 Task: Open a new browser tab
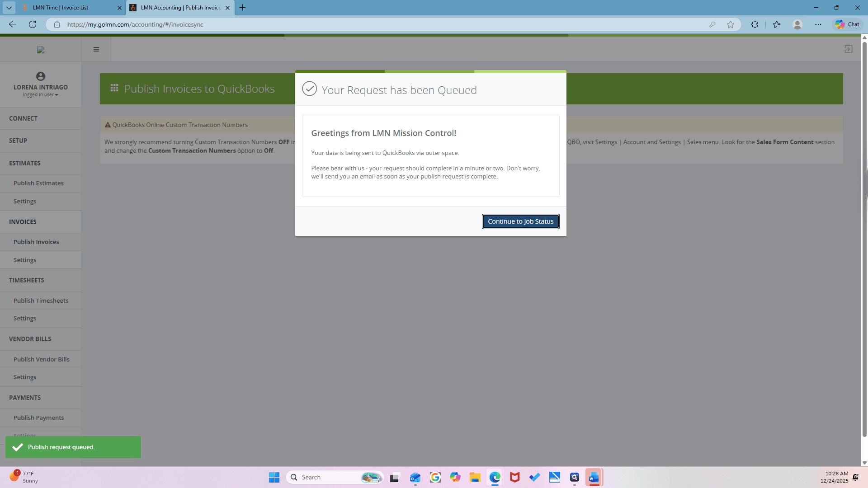(243, 8)
